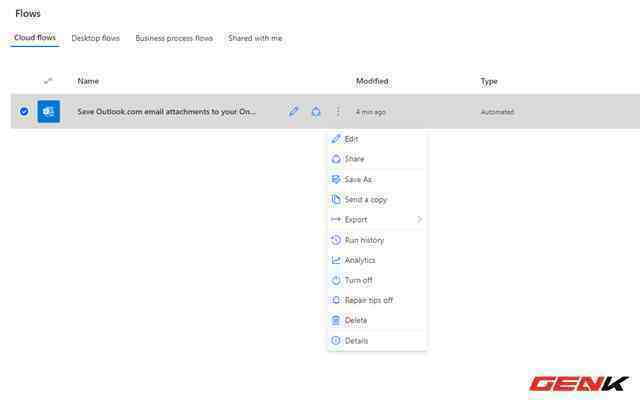640x400 pixels.
Task: Open Analytics from the context menu
Action: (377, 260)
